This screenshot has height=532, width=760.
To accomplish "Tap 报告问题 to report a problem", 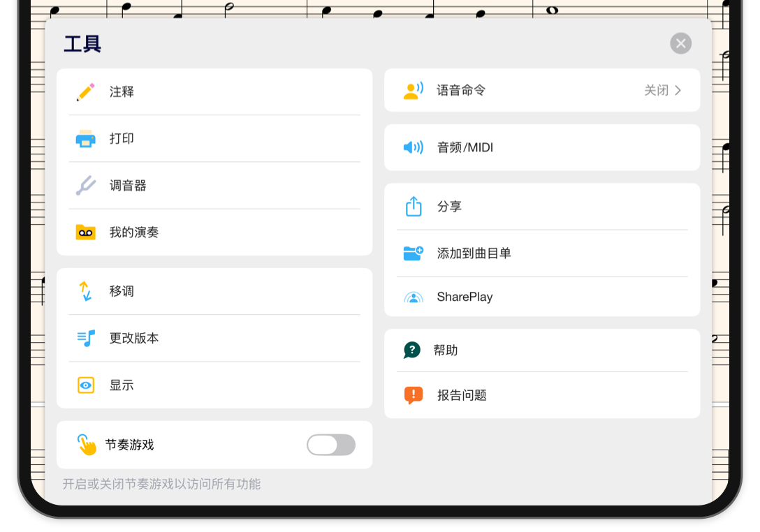I will click(542, 395).
